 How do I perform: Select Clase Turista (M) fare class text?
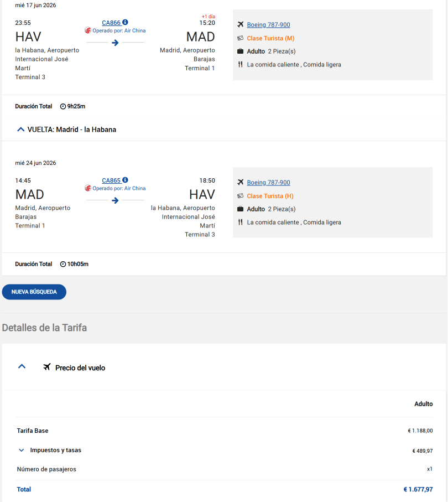click(270, 38)
